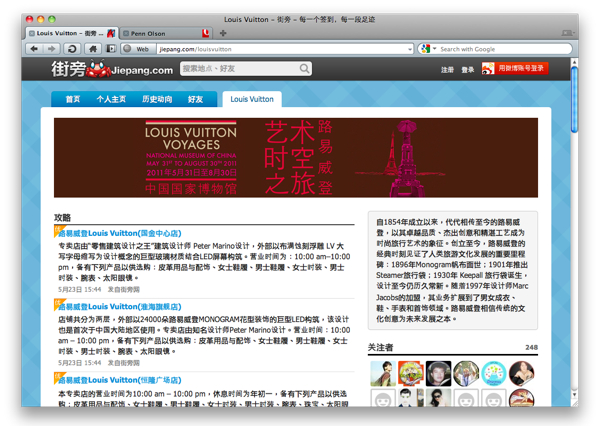
Task: Click the 发自街旁网 label under 国金中心店 entry
Action: click(x=124, y=289)
